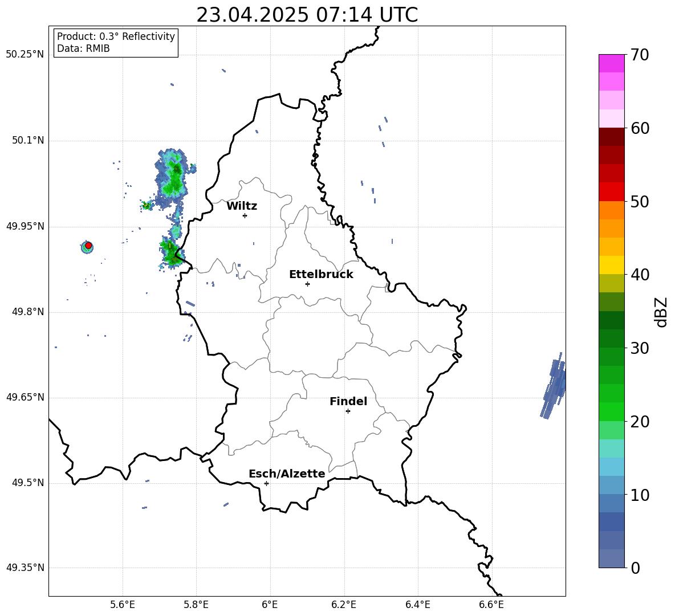Click the "Product: 0.3° Reflectivity" legend line
This screenshot has width=675, height=616.
click(116, 36)
